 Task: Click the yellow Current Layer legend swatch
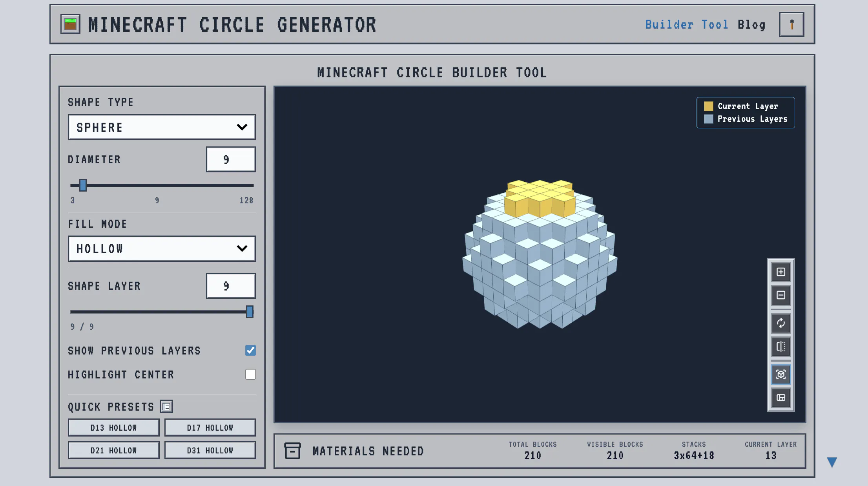tap(708, 106)
